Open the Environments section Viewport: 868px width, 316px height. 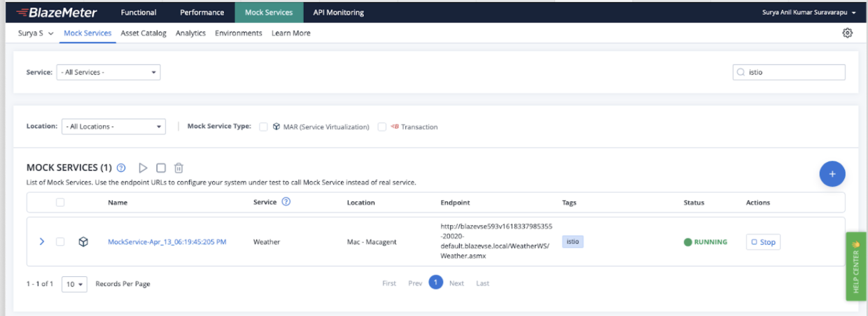(239, 33)
